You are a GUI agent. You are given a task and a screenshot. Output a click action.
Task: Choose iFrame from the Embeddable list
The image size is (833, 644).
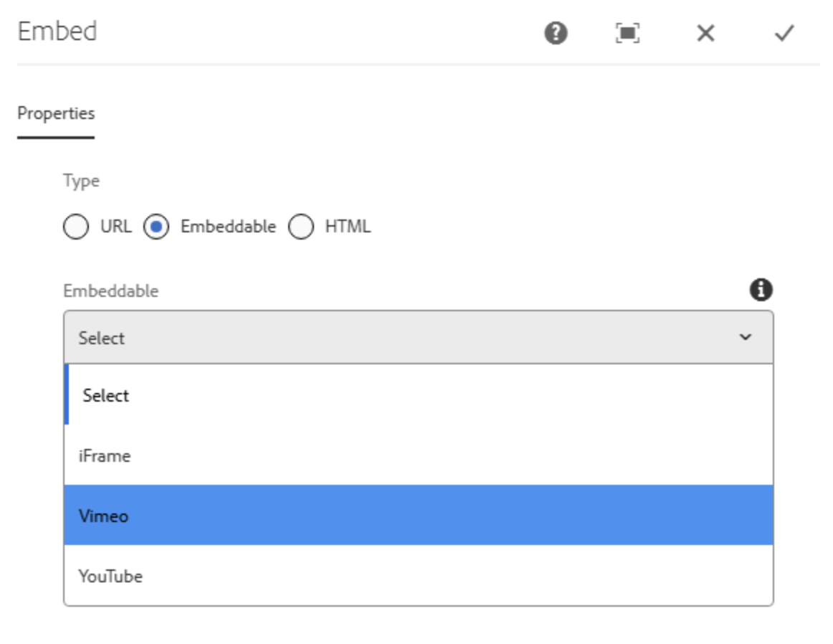[215, 455]
